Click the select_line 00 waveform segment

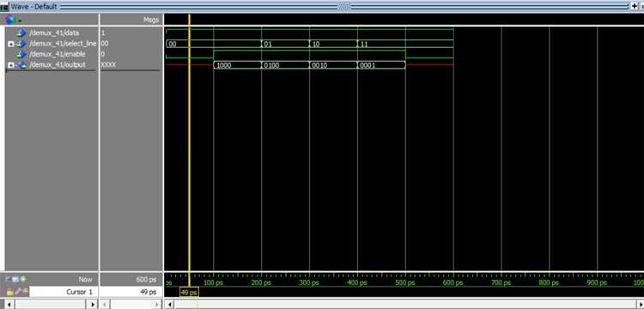click(214, 44)
